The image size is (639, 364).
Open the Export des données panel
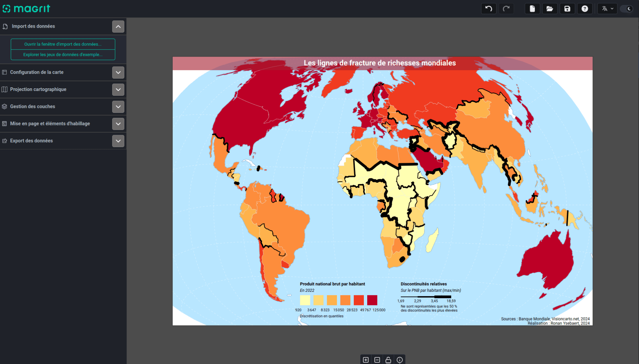118,141
